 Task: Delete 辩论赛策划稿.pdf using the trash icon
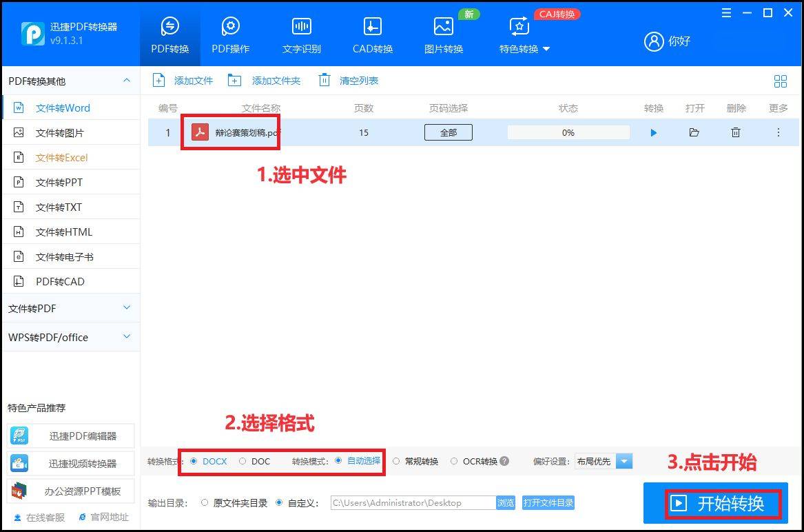[x=735, y=132]
